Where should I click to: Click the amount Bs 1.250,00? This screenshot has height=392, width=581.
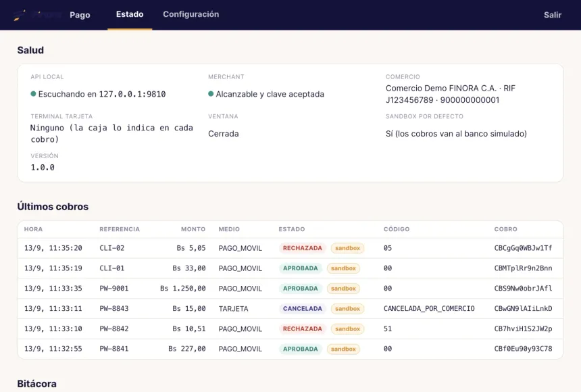point(182,289)
